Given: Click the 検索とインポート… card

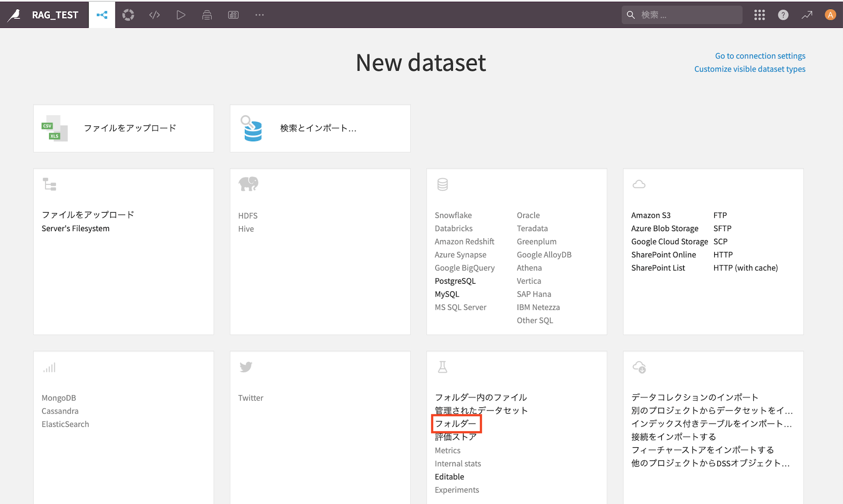Looking at the screenshot, I should [x=320, y=128].
